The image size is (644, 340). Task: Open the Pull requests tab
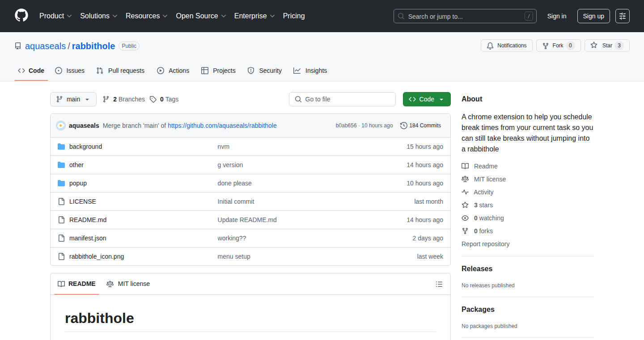[120, 71]
